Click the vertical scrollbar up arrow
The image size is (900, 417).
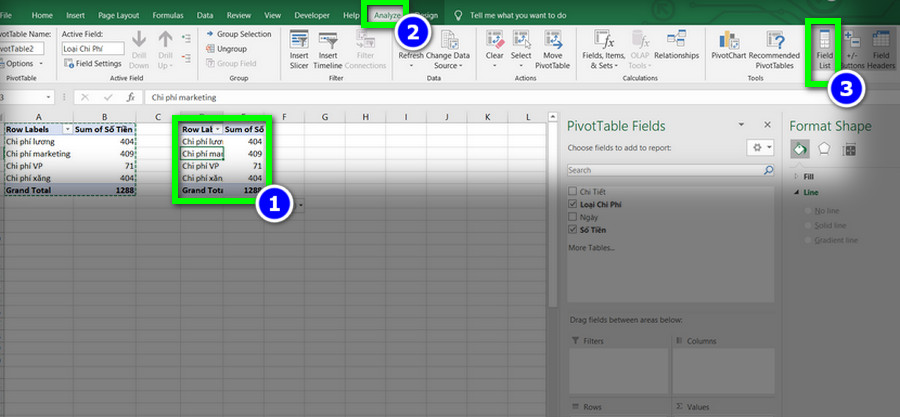point(553,117)
